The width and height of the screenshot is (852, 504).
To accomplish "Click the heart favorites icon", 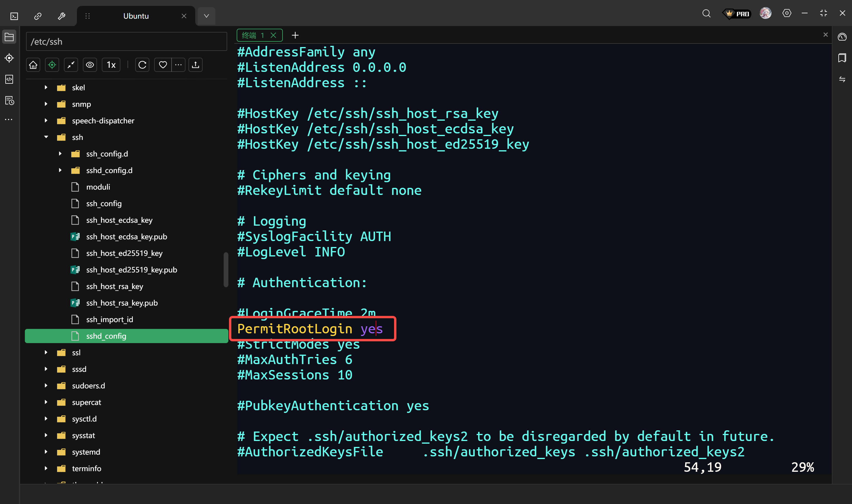I will (163, 65).
